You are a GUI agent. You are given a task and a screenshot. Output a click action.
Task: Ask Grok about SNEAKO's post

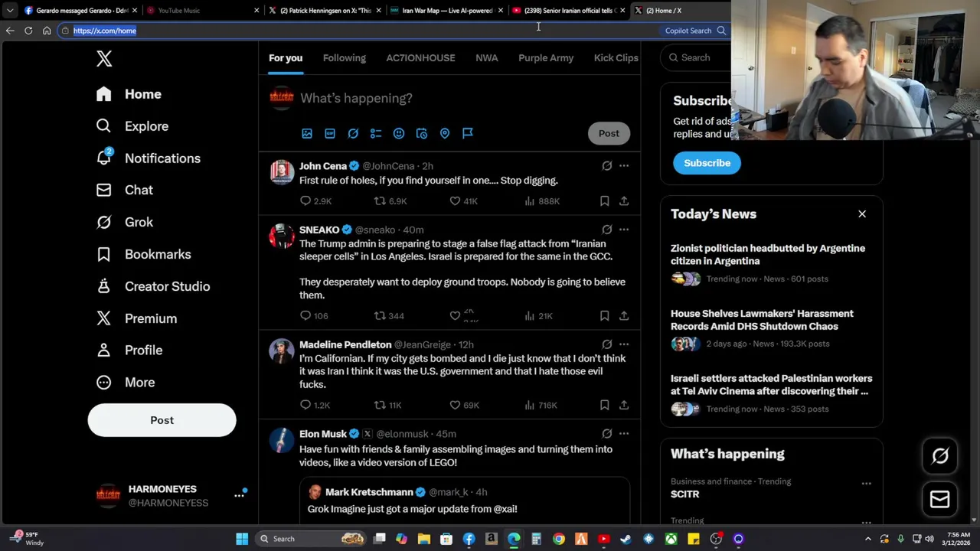point(607,230)
